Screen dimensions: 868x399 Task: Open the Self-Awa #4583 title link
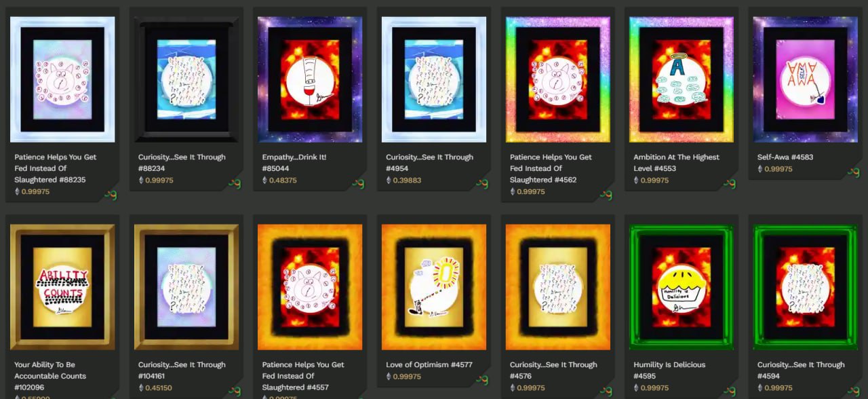[785, 157]
